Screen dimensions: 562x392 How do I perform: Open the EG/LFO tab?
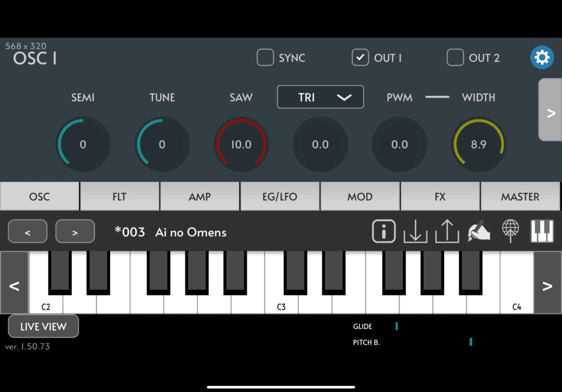coord(280,196)
